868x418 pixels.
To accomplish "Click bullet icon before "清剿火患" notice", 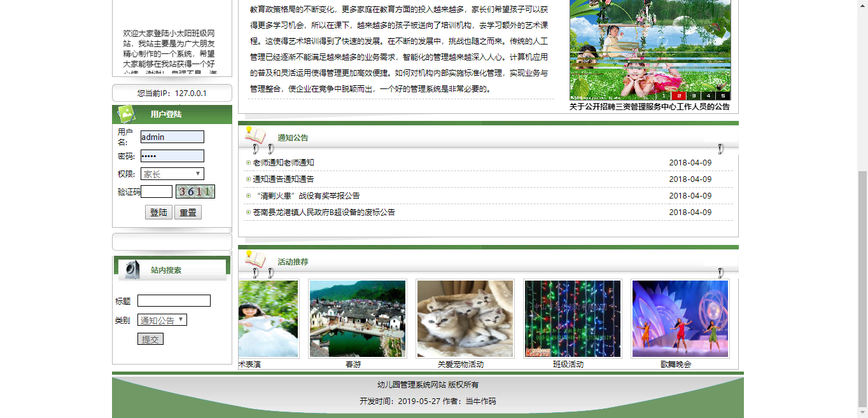I will point(248,196).
